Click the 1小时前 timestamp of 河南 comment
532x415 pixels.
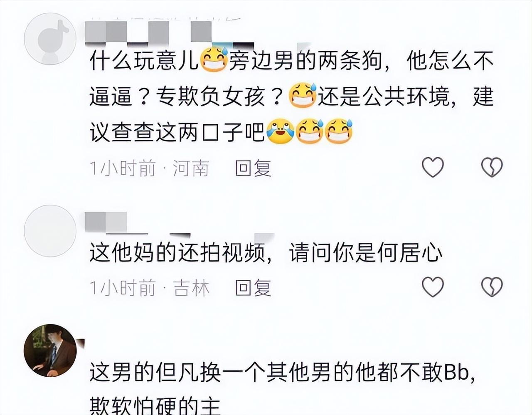click(x=123, y=168)
